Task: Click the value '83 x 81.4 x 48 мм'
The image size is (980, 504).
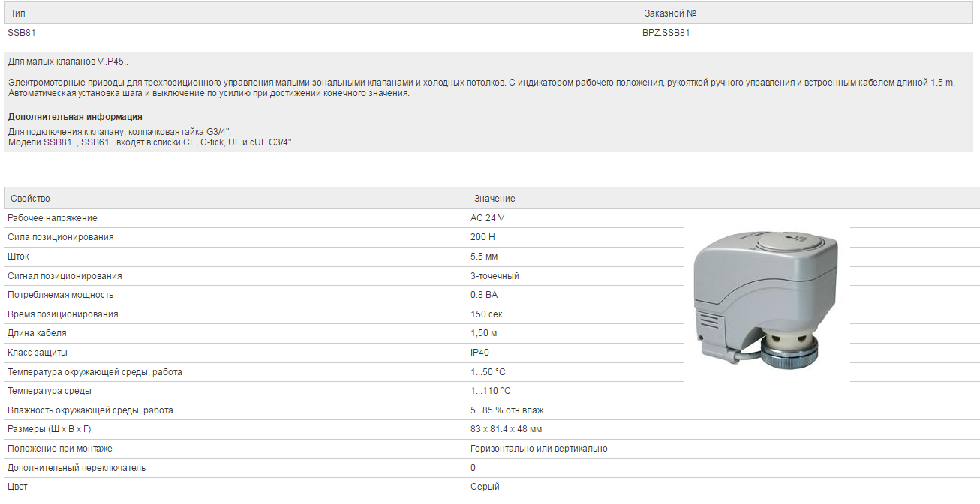Action: coord(507,429)
